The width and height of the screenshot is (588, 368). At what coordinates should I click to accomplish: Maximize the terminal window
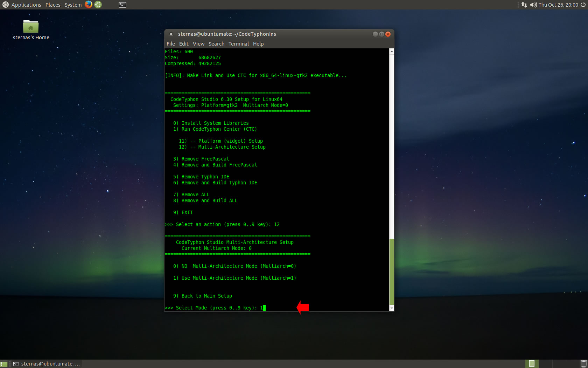tap(381, 34)
